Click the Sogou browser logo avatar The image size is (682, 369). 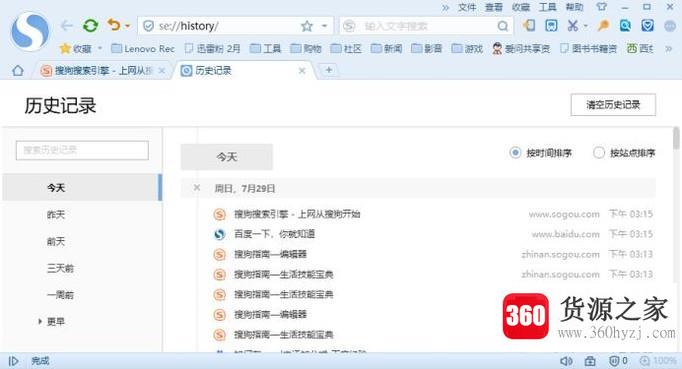click(30, 30)
